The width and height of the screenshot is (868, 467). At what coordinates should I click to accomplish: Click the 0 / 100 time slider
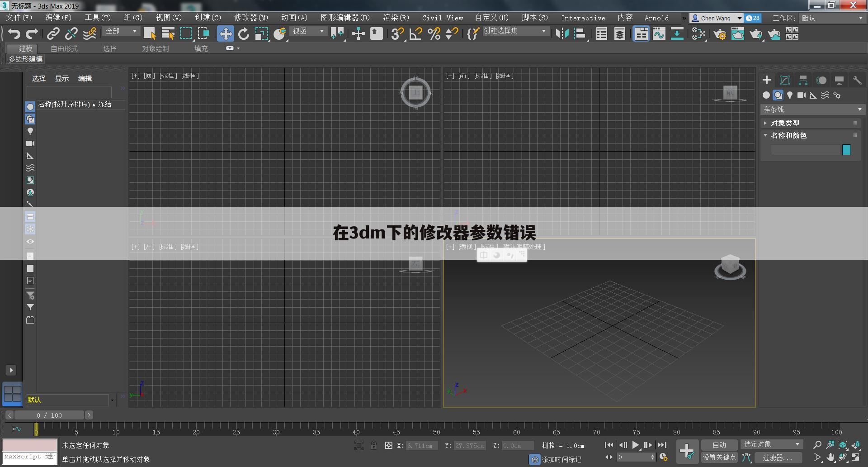[49, 415]
